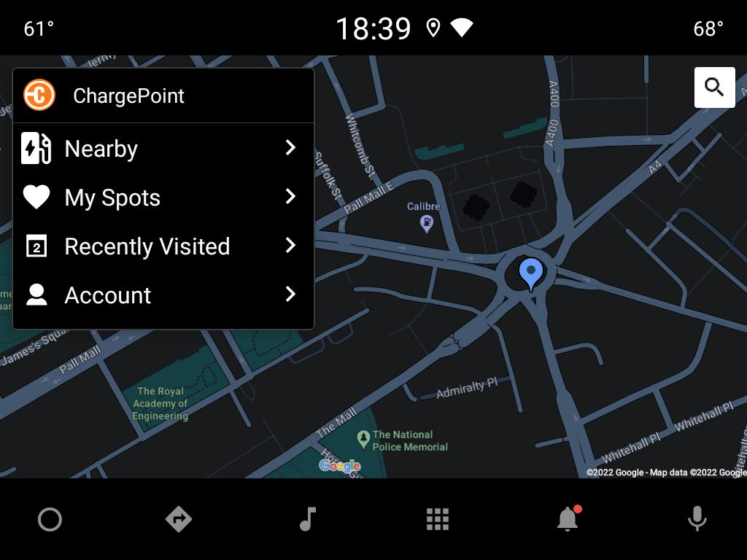Viewport: 747px width, 560px height.
Task: Select the My Spots heart icon
Action: point(36,197)
